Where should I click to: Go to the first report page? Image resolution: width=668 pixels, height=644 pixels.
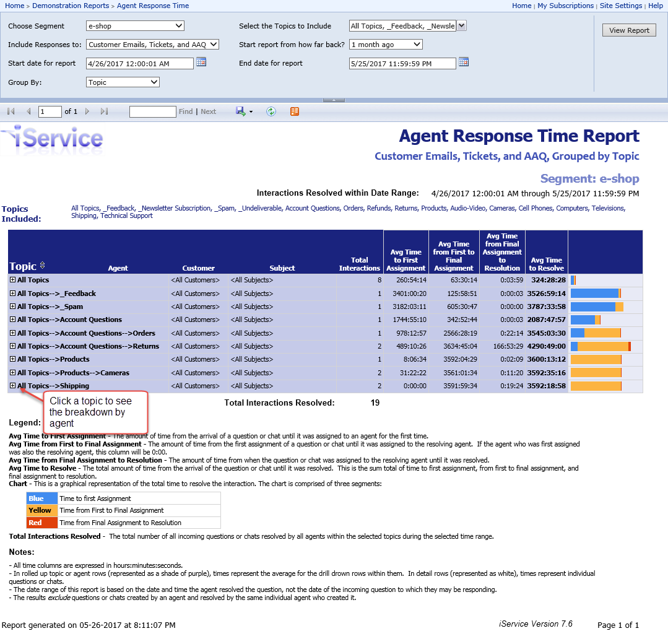click(11, 111)
